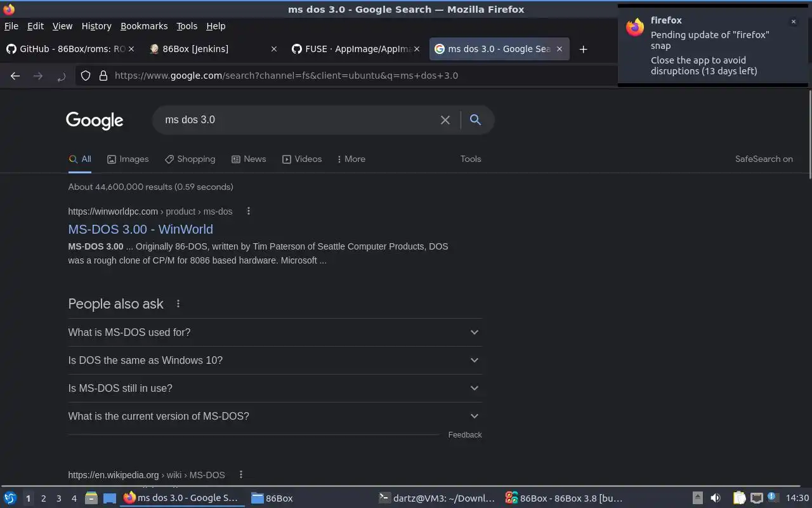Image resolution: width=812 pixels, height=508 pixels.
Task: Close the ms dos 3.0 Google tab
Action: [x=559, y=49]
